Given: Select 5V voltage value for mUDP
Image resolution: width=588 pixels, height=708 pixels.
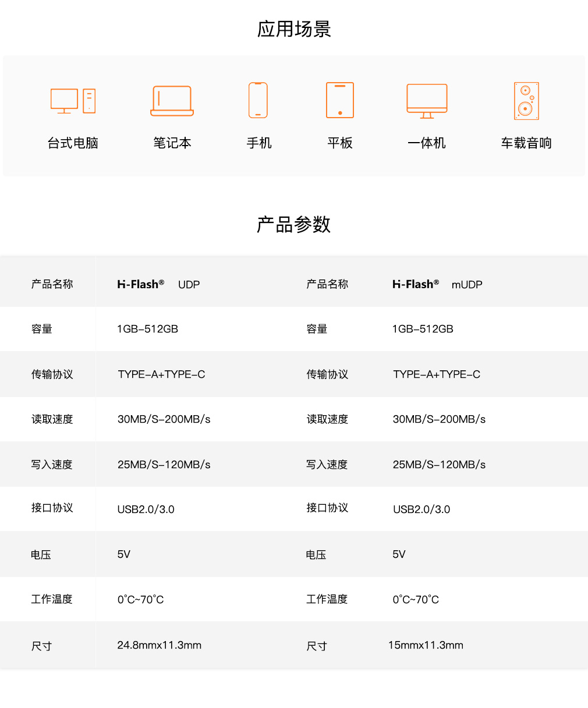Looking at the screenshot, I should point(399,554).
